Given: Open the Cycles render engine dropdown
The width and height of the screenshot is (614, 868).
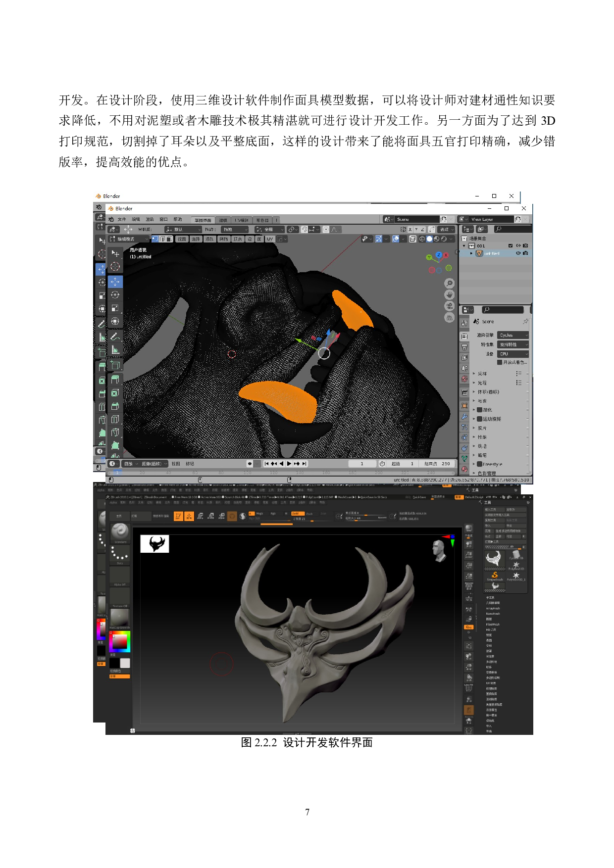Looking at the screenshot, I should click(513, 335).
